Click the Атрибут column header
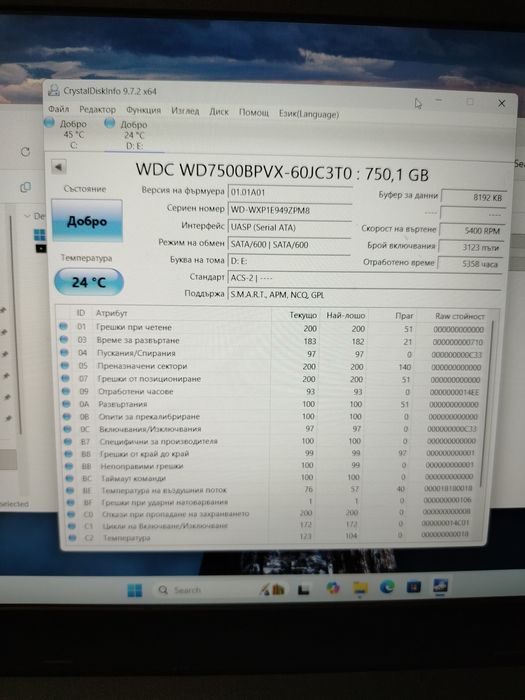525x700 pixels. [x=112, y=313]
